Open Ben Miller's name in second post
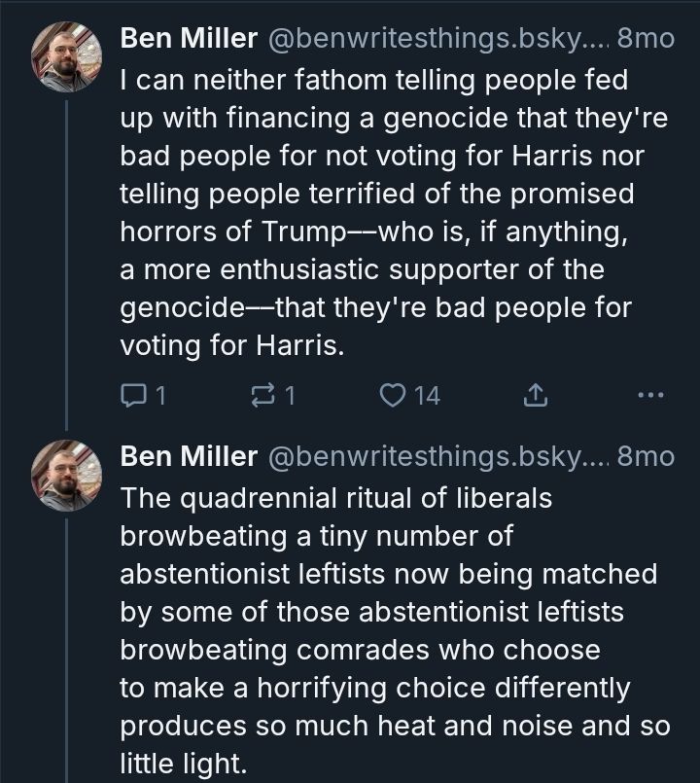The height and width of the screenshot is (783, 700). pyautogui.click(x=189, y=456)
